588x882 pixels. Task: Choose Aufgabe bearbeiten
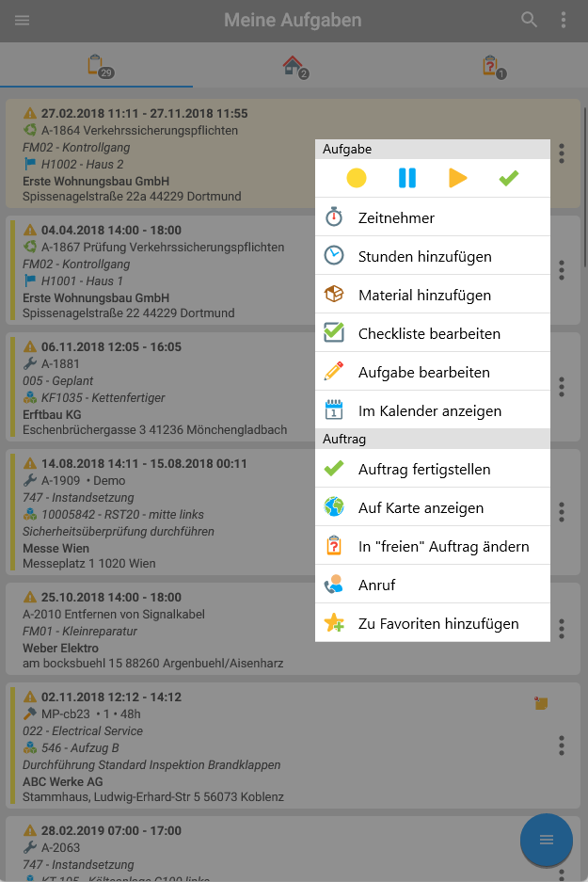coord(432,373)
